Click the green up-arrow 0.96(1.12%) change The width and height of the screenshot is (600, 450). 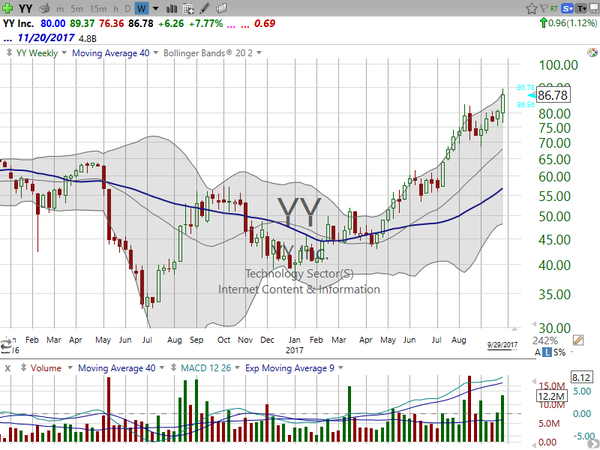pos(568,23)
